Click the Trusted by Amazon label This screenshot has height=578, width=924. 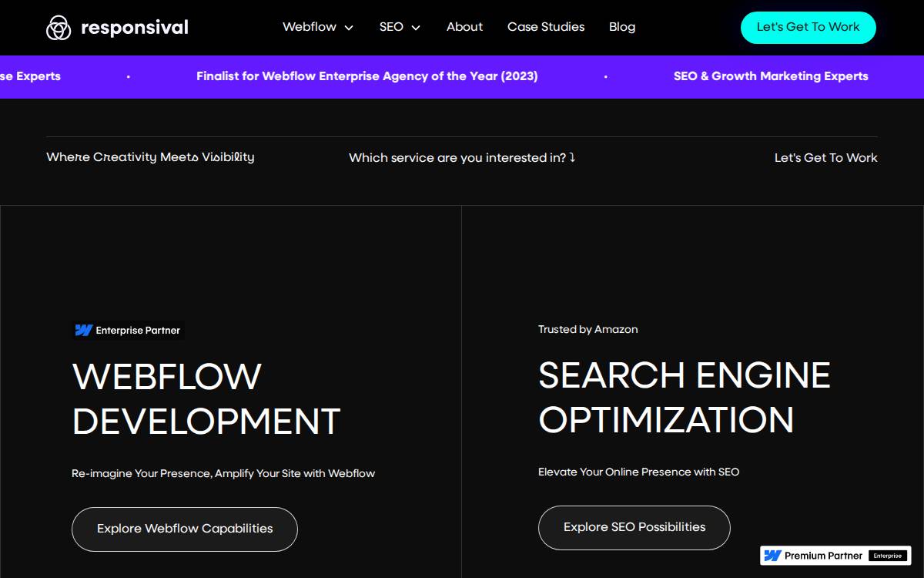pyautogui.click(x=588, y=329)
